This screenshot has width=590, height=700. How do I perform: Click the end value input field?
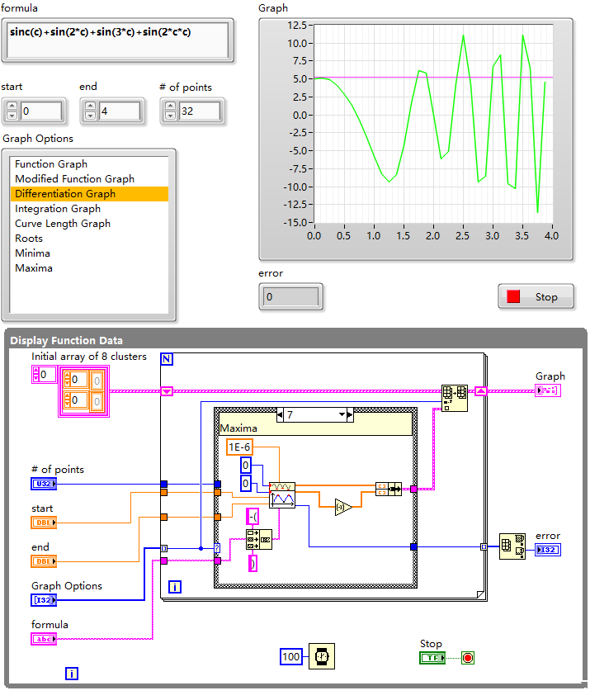click(x=120, y=111)
